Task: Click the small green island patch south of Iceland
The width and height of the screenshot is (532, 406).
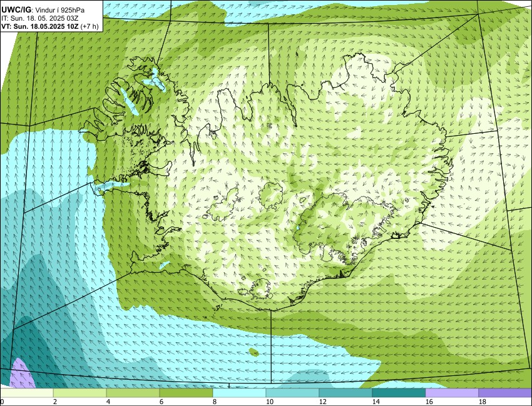Action: [253, 352]
